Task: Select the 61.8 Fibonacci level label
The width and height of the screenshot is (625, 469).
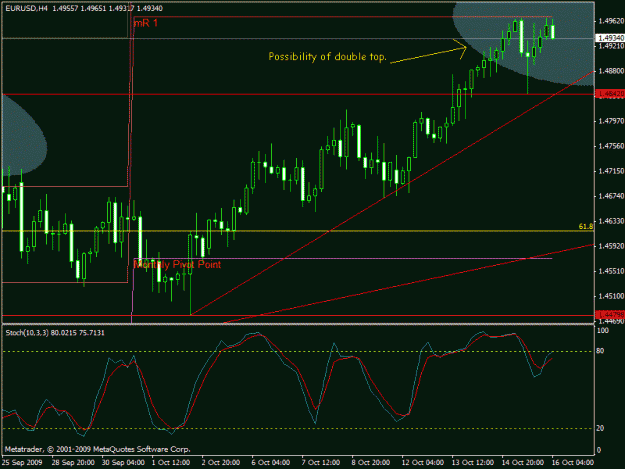Action: [586, 226]
